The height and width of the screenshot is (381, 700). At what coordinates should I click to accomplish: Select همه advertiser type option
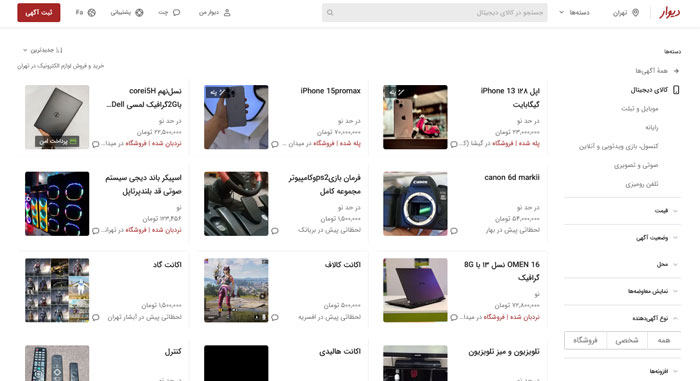point(664,340)
